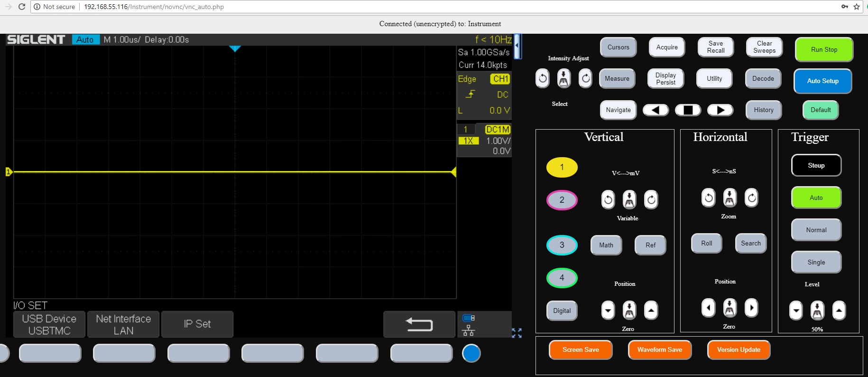The width and height of the screenshot is (868, 377).
Task: Push the Vertical Variable knob center
Action: point(629,200)
